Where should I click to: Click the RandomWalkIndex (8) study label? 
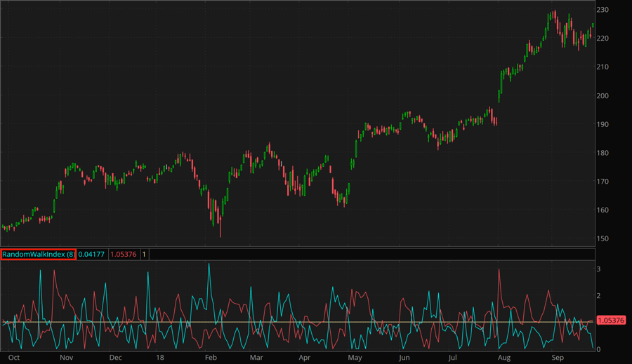coord(39,254)
